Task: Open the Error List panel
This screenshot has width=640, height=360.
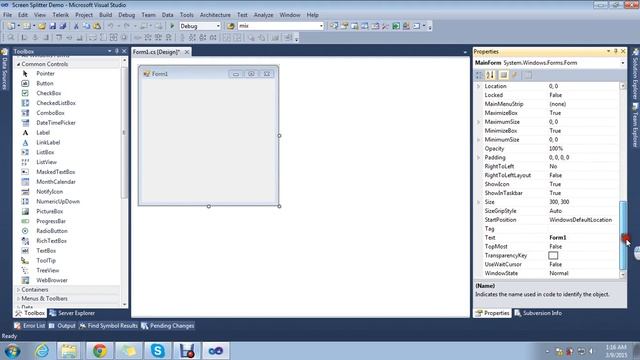Action: [x=30, y=326]
